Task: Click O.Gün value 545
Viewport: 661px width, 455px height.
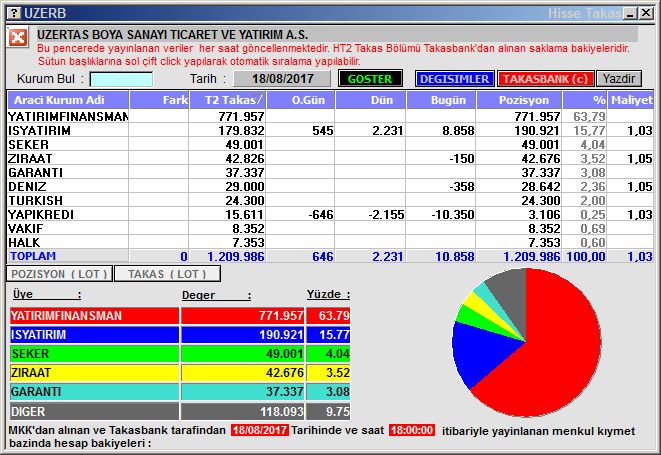Action: 323,131
